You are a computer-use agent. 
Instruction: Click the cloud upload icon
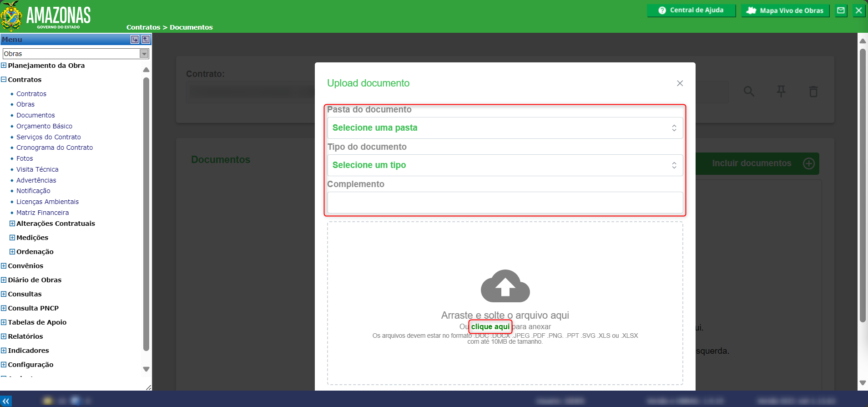[x=505, y=286]
